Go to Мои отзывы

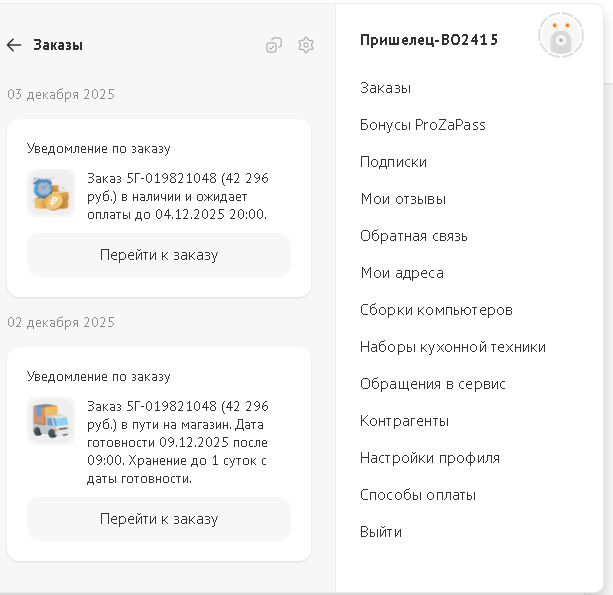[x=403, y=199]
